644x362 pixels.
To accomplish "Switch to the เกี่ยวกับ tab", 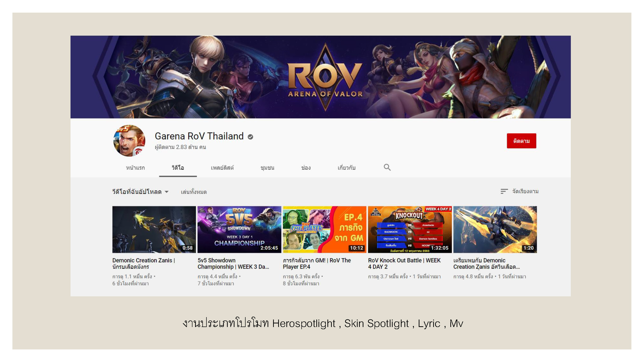I will coord(347,168).
